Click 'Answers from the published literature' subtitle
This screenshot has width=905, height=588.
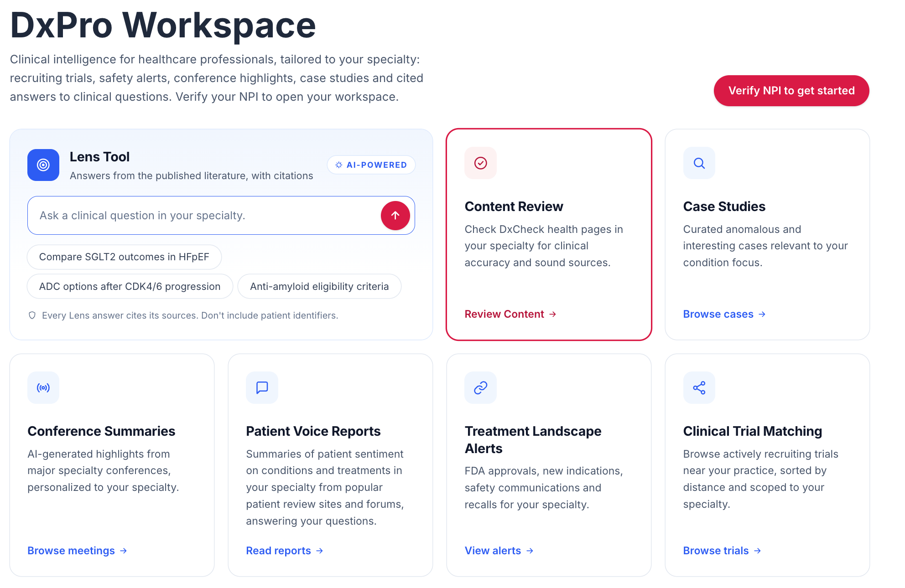[191, 176]
